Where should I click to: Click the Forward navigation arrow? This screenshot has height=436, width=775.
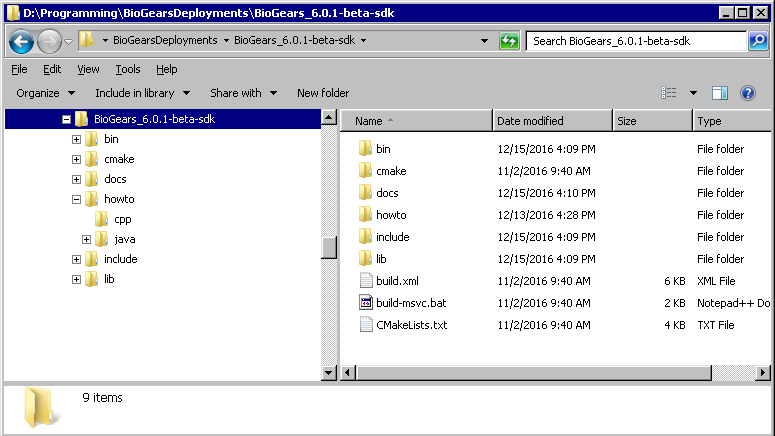(x=49, y=42)
